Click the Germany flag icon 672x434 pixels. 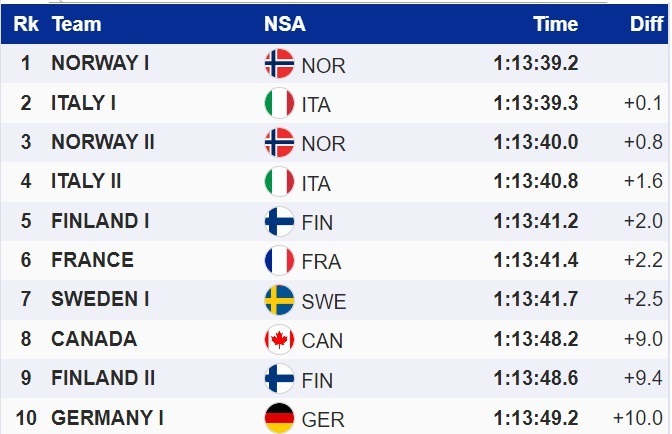279,418
